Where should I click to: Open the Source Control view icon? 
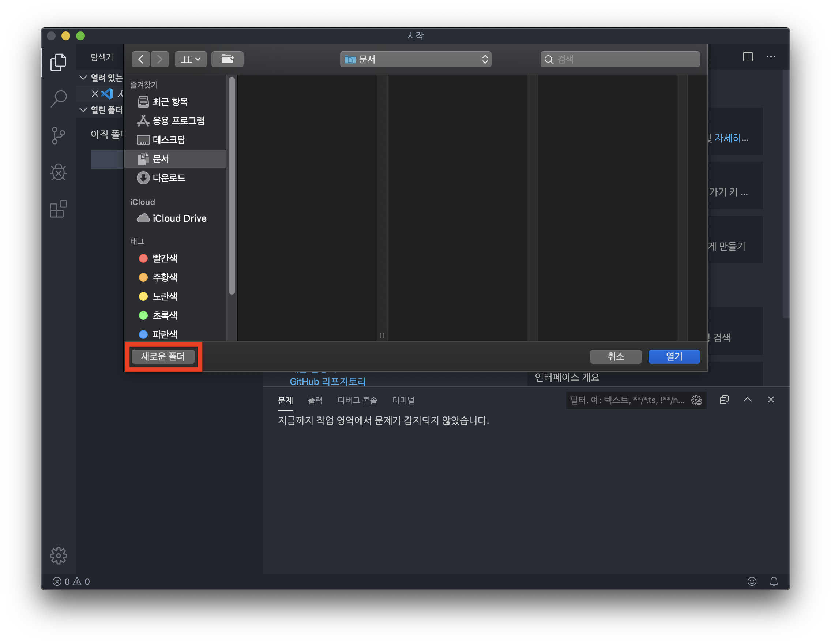pos(58,135)
